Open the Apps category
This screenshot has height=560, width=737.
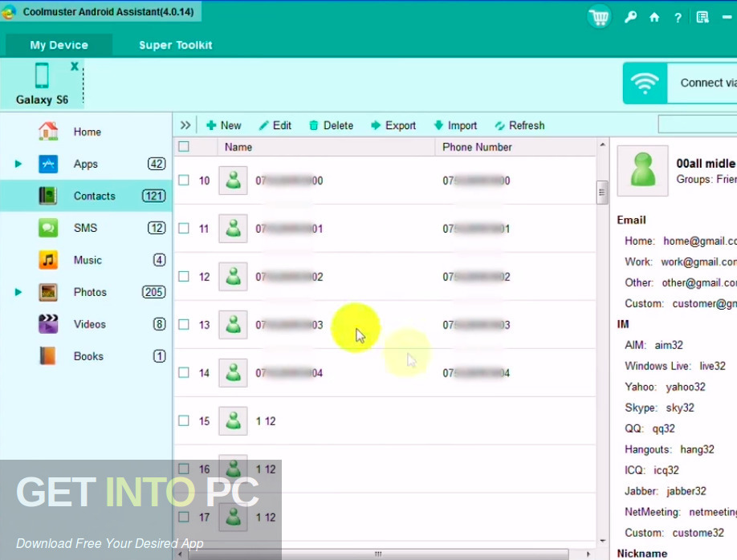(x=86, y=164)
